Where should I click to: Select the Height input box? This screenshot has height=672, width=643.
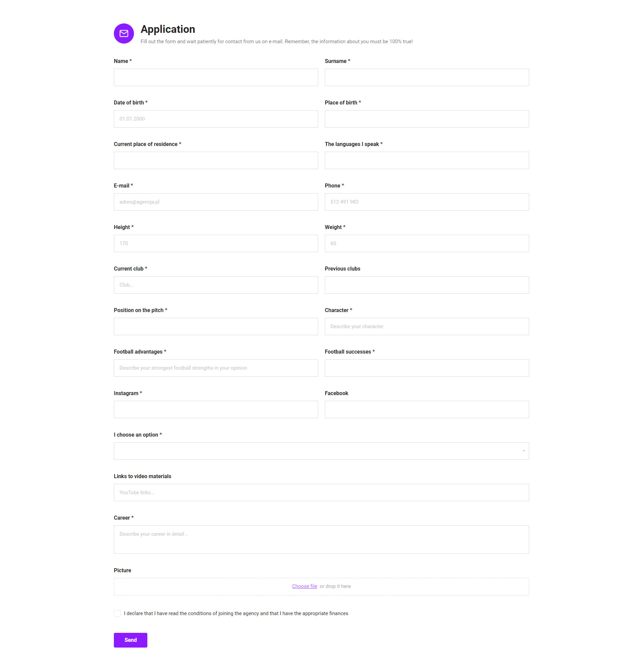point(216,243)
